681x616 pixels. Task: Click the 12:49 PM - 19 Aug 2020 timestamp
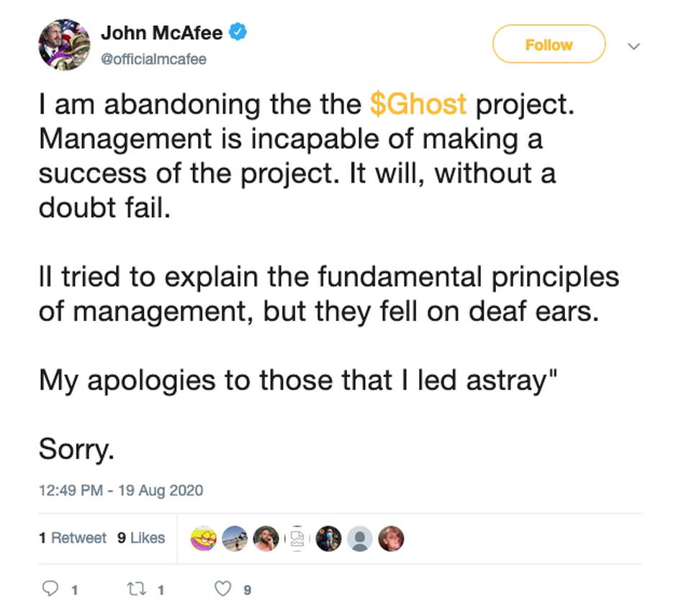(x=121, y=491)
